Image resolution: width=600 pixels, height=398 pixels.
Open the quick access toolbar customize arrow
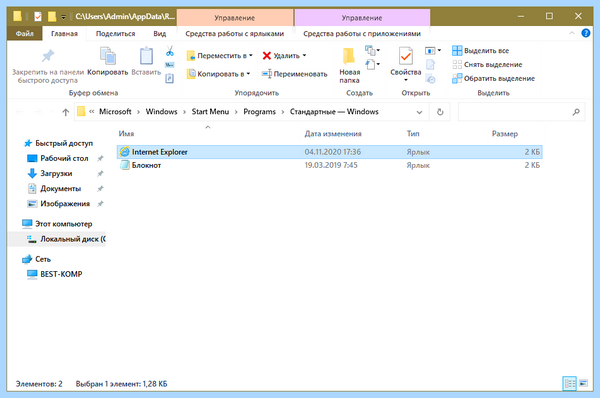click(64, 17)
